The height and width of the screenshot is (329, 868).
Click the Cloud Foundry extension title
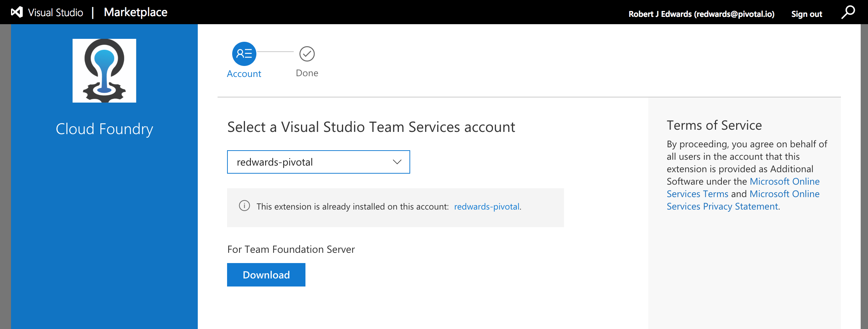(104, 129)
